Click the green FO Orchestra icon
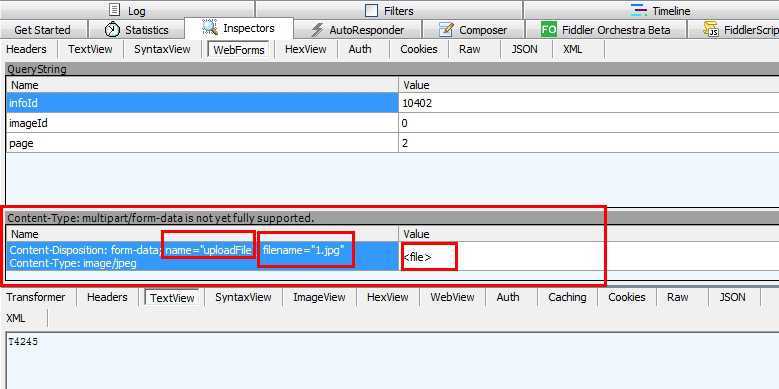The image size is (779, 389). (x=548, y=30)
